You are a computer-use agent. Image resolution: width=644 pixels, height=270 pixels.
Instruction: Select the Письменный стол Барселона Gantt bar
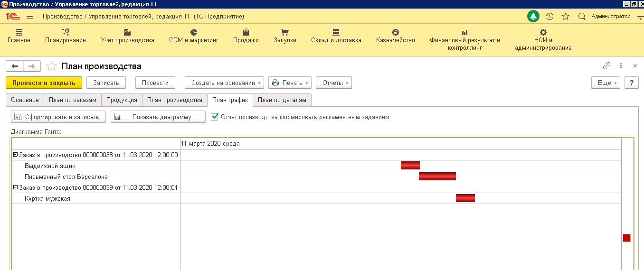[437, 177]
